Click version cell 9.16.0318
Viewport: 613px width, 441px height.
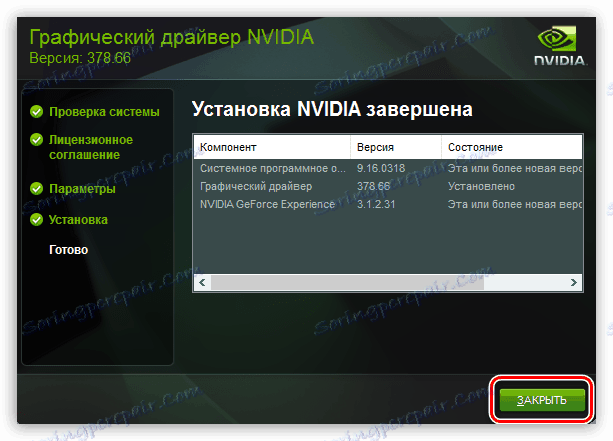tap(381, 169)
